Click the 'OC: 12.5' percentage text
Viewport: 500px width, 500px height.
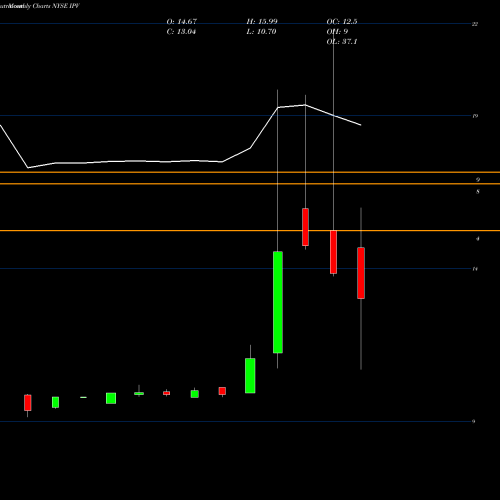(x=342, y=22)
